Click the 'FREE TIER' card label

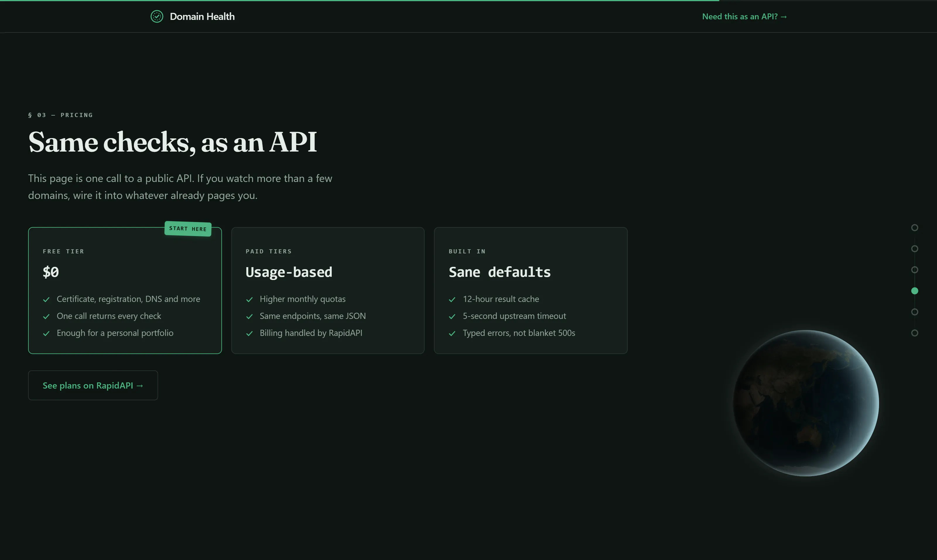(64, 251)
